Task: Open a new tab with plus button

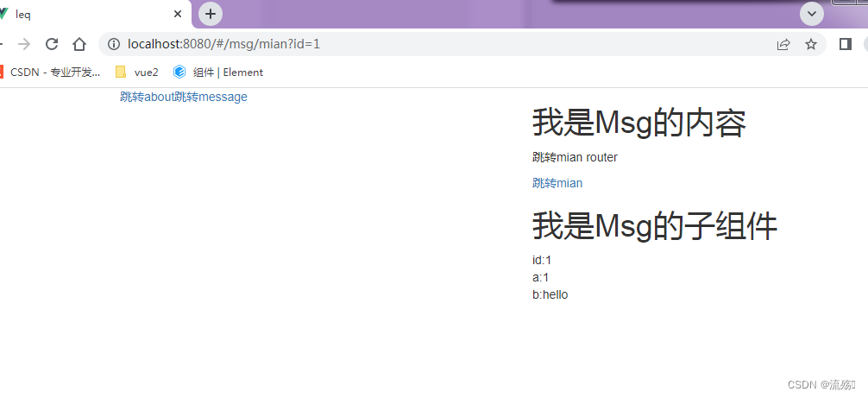Action: [211, 14]
